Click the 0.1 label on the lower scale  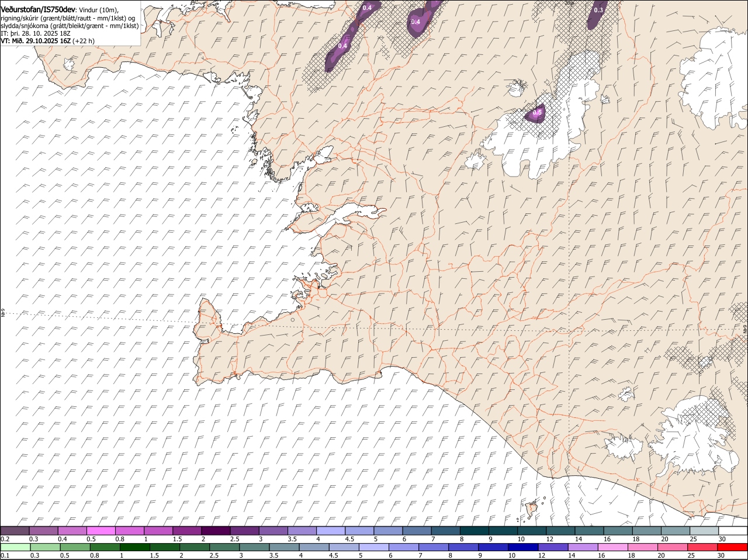(x=5, y=555)
